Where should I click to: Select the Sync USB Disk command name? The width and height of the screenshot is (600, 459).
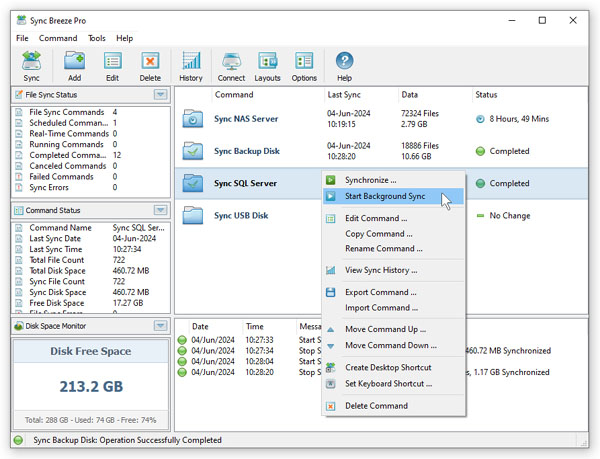(241, 215)
